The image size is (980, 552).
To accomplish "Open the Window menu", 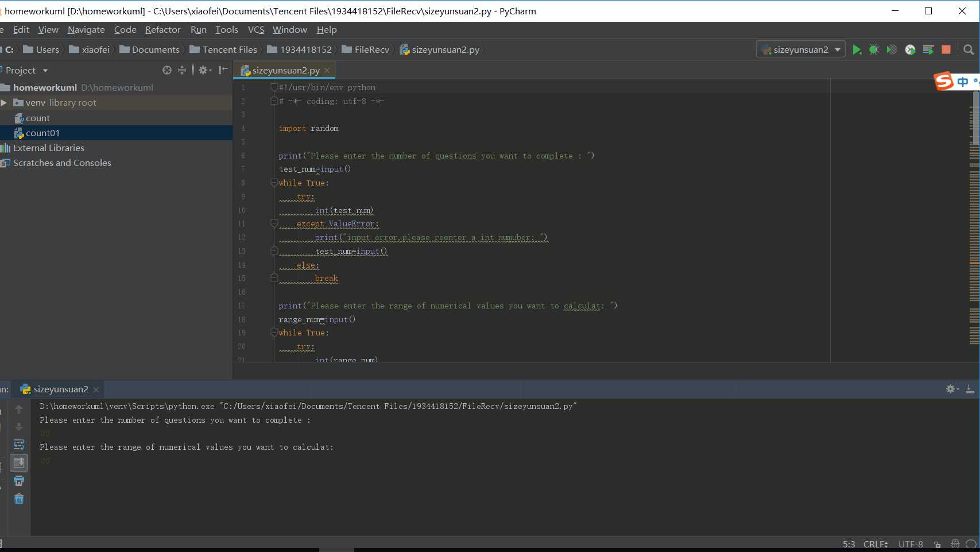I will (290, 29).
